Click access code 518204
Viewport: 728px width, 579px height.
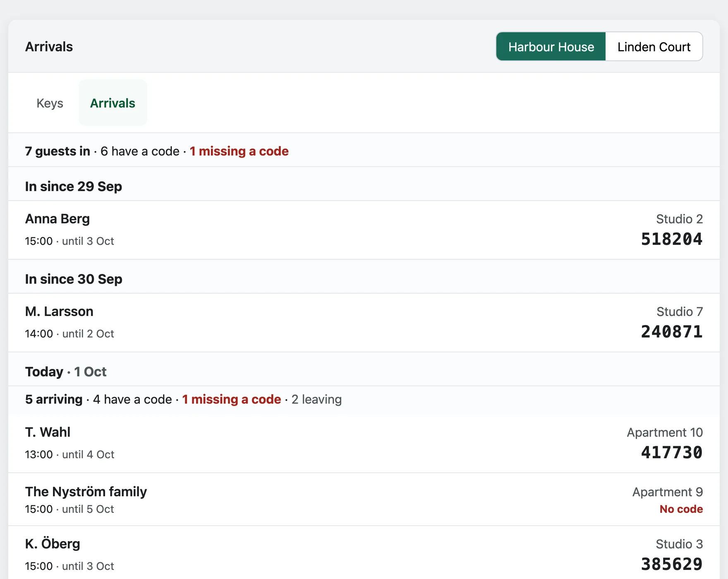pos(672,239)
